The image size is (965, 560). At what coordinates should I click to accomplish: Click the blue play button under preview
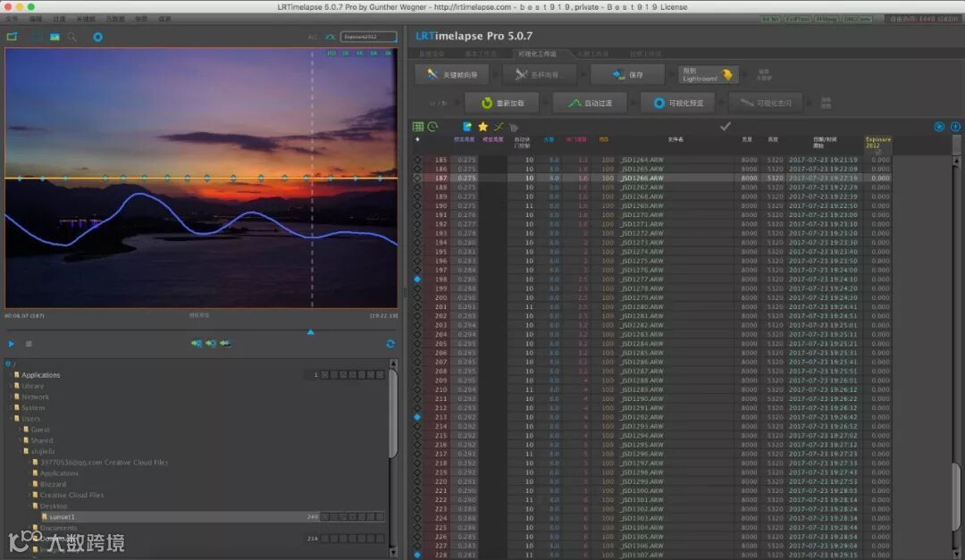12,344
